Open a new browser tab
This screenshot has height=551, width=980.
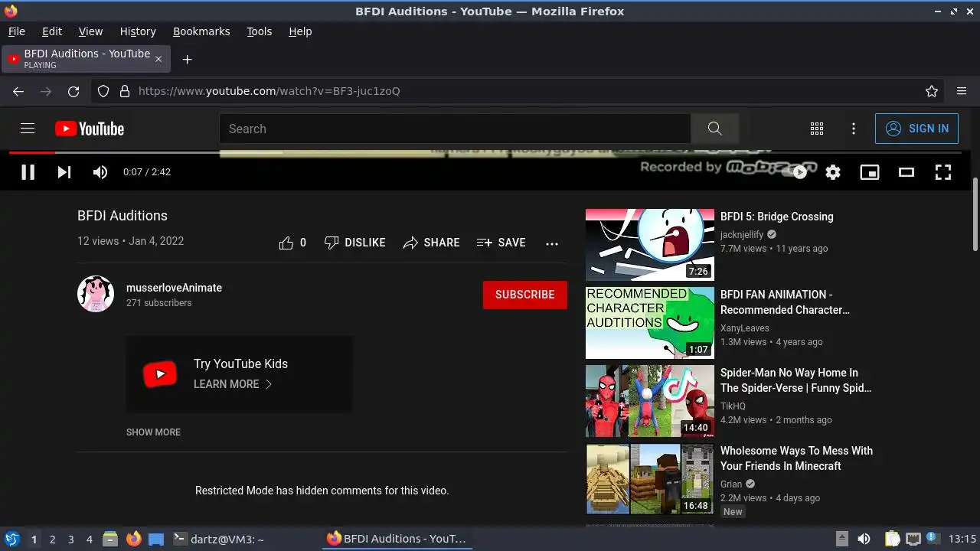(187, 59)
